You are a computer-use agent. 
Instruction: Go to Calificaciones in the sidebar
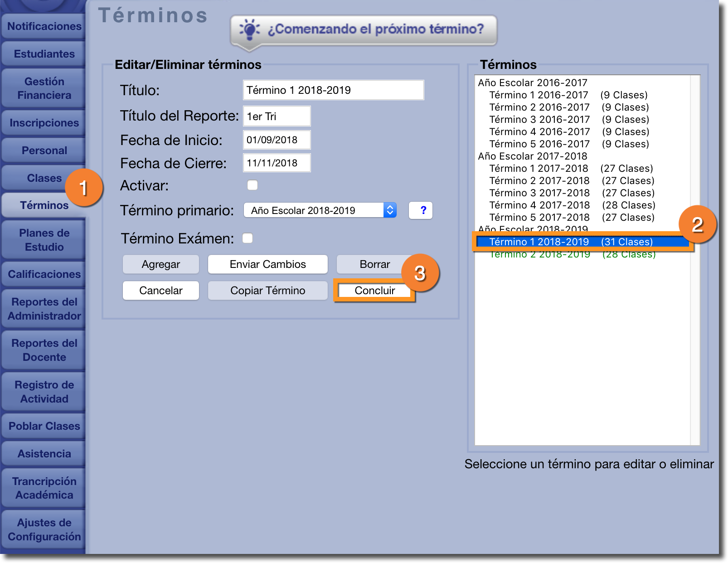tap(44, 274)
